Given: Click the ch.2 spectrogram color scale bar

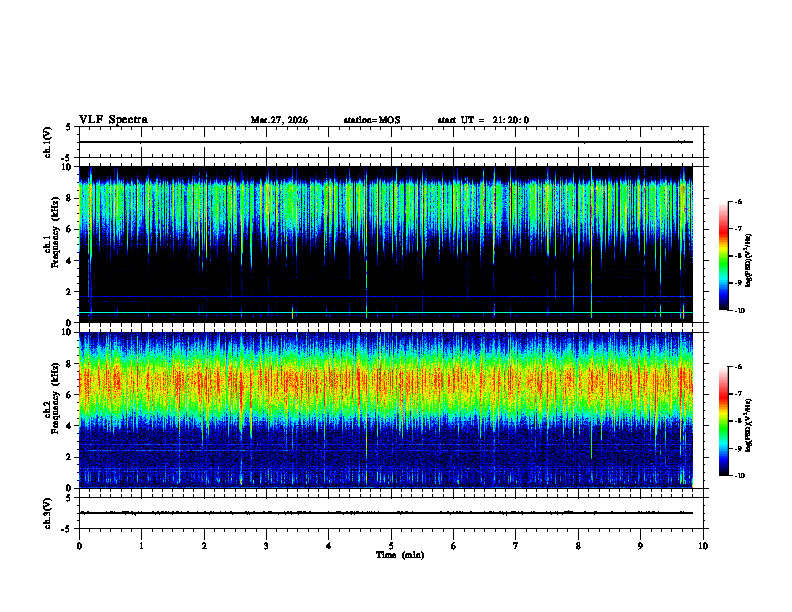Looking at the screenshot, I should tap(724, 421).
